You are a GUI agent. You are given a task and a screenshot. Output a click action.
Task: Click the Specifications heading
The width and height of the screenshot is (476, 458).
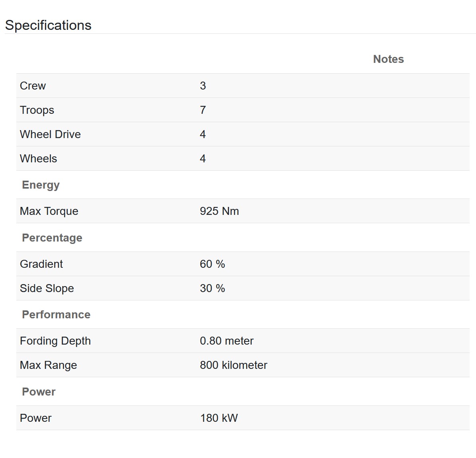pyautogui.click(x=48, y=25)
